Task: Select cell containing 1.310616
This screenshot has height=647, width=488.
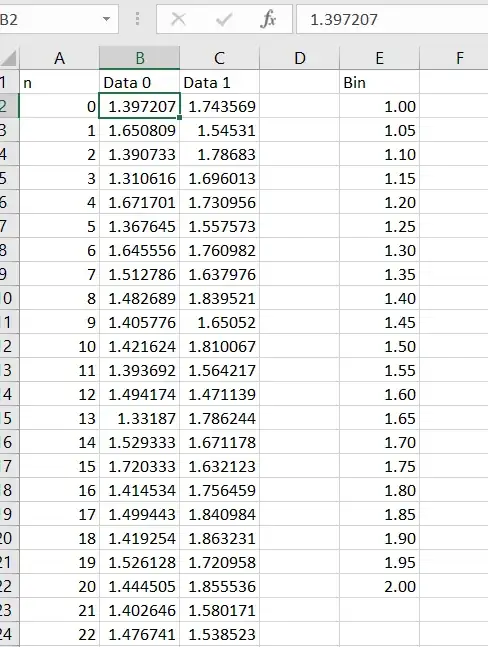Action: [x=139, y=178]
